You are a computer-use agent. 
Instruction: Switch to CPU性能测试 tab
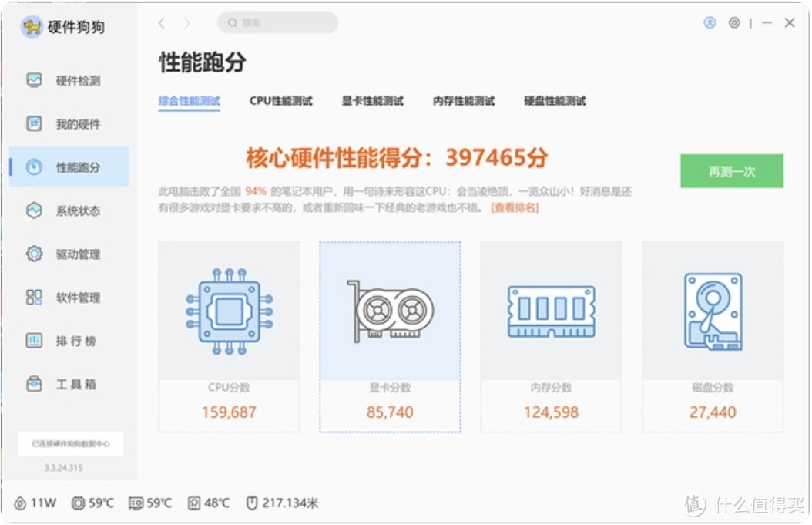280,100
